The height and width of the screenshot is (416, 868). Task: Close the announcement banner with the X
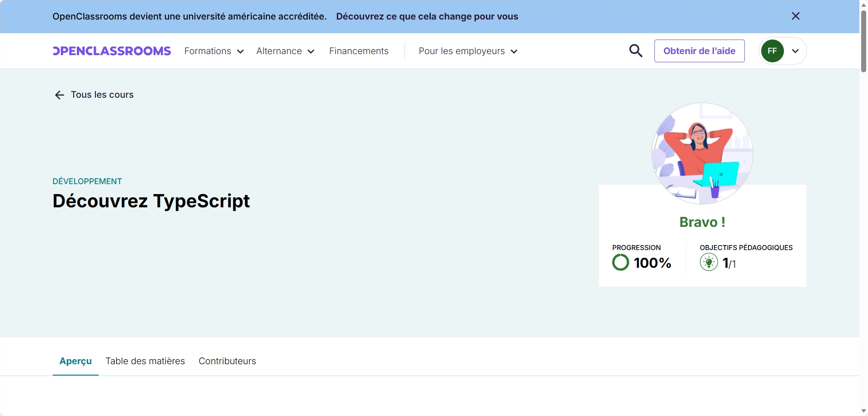click(x=795, y=16)
